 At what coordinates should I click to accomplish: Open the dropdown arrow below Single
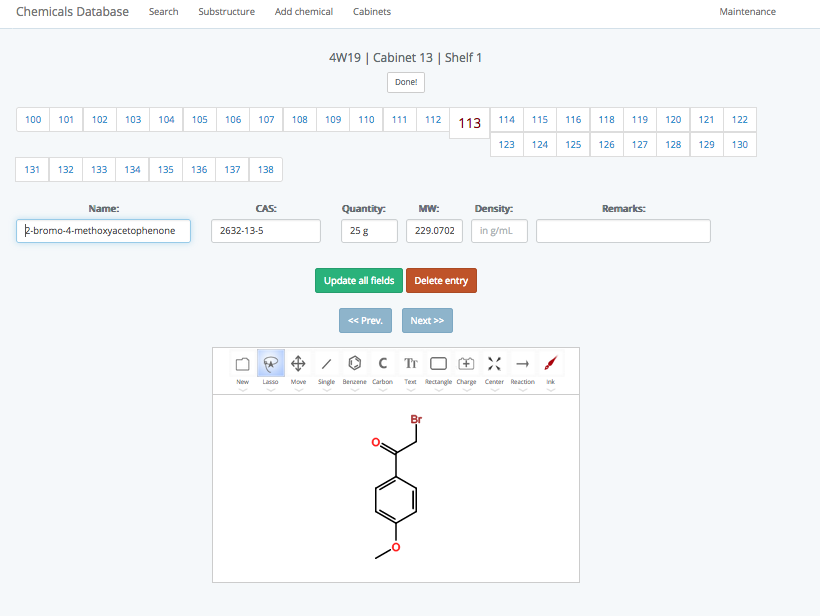[x=326, y=390]
